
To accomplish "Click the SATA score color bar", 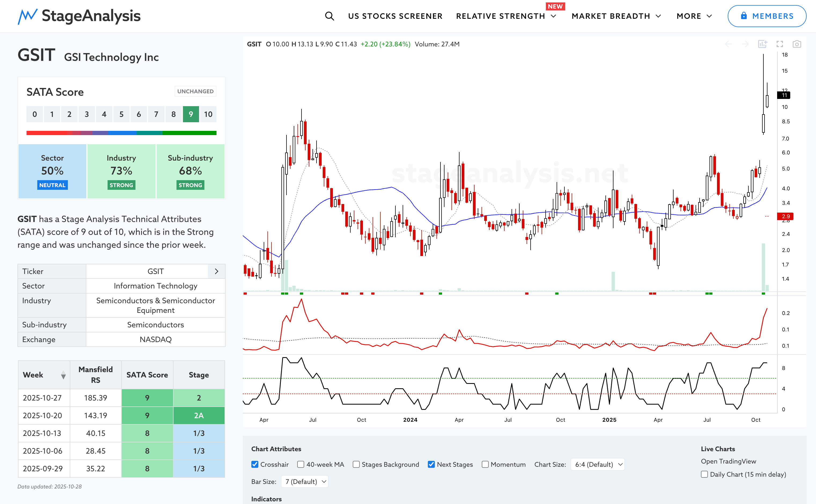I will (122, 133).
